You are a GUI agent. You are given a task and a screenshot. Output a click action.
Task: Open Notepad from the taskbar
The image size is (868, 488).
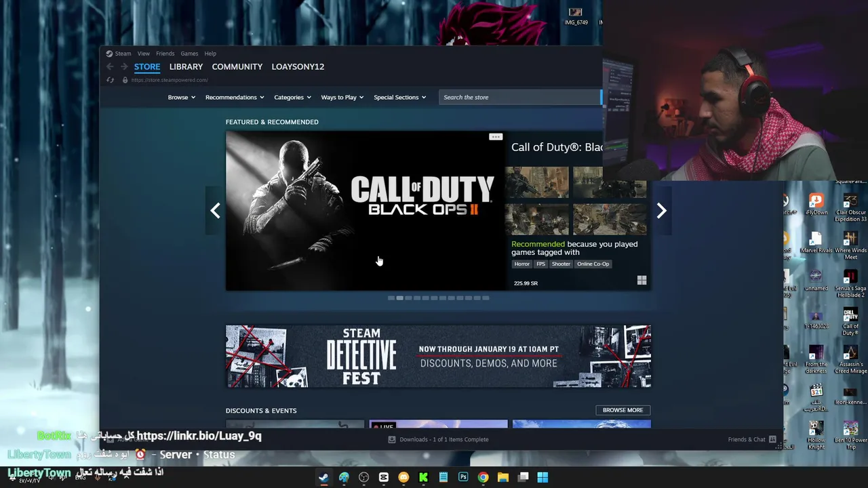coord(443,477)
